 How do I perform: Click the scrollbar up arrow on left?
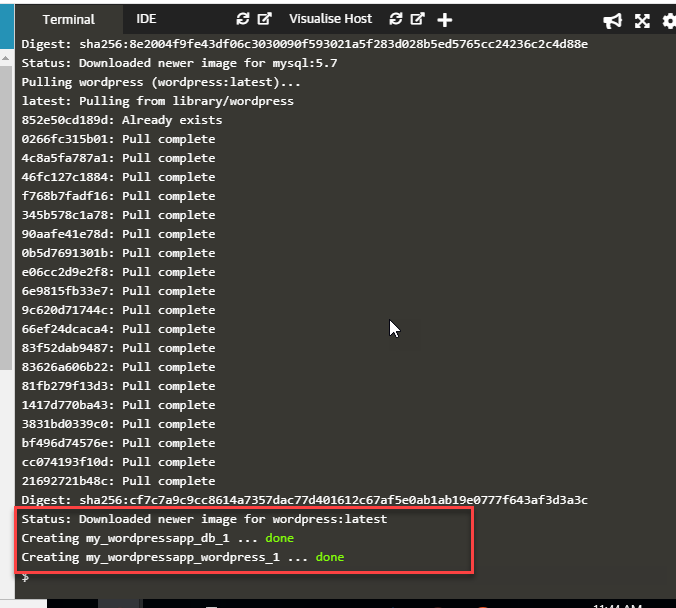click(x=6, y=58)
